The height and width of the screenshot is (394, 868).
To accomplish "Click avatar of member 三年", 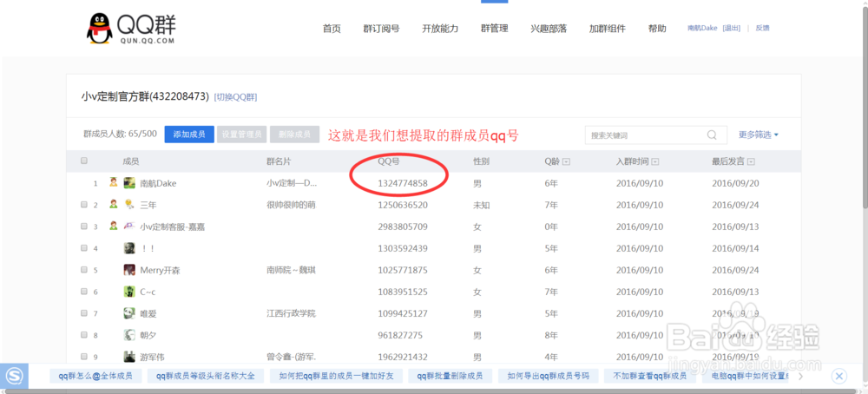I will point(129,205).
